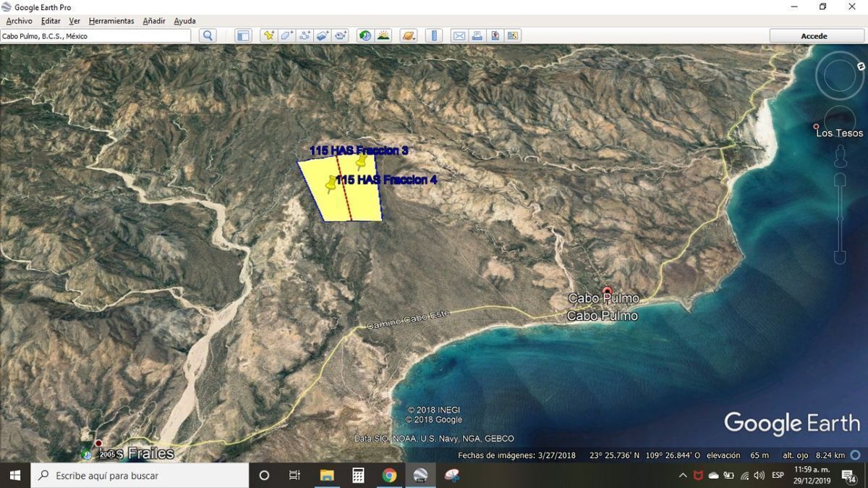Click the search field with Cabo Pulmo
The height and width of the screenshot is (488, 868).
coord(95,35)
